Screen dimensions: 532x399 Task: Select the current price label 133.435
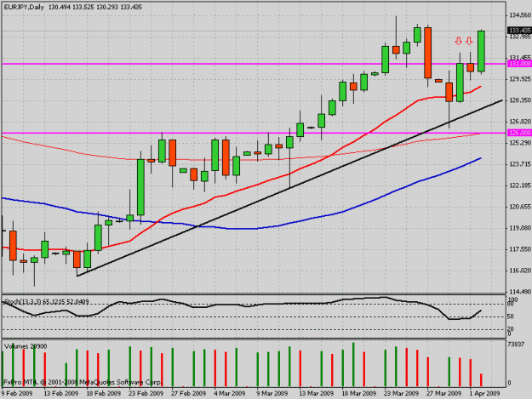(519, 31)
